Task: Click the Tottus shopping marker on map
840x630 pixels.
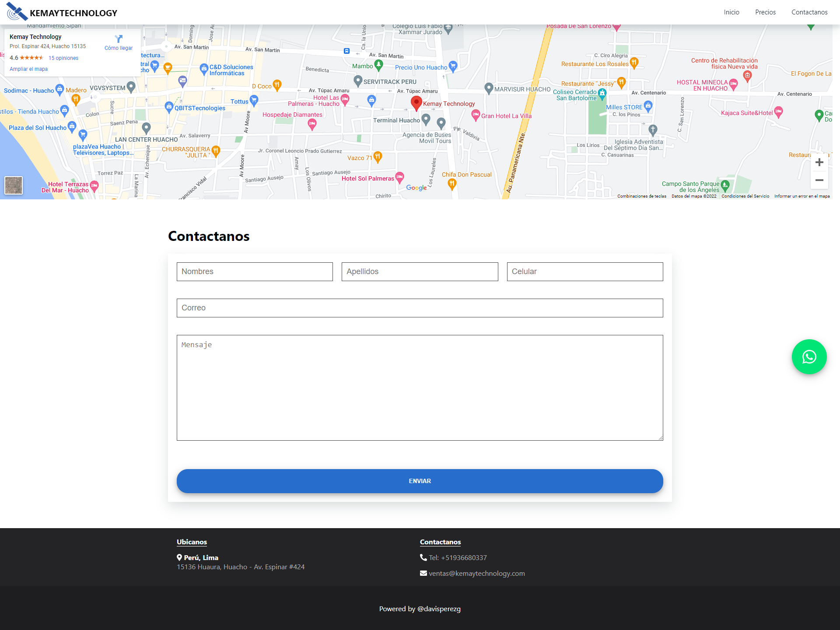Action: pos(254,101)
